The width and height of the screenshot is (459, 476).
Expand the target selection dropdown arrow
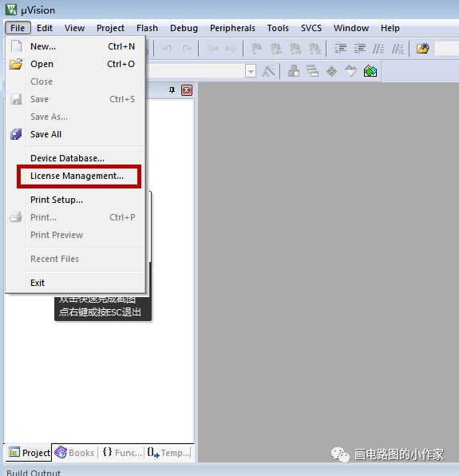(251, 71)
